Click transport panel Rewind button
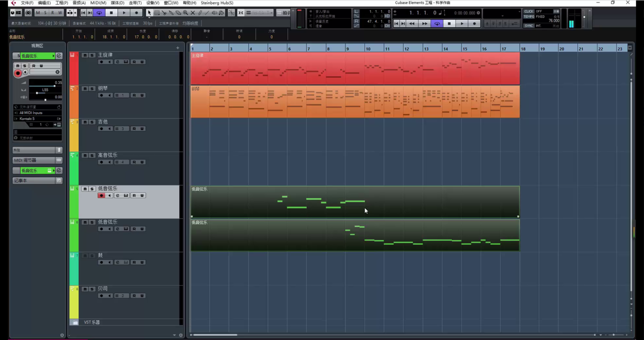 pyautogui.click(x=412, y=23)
